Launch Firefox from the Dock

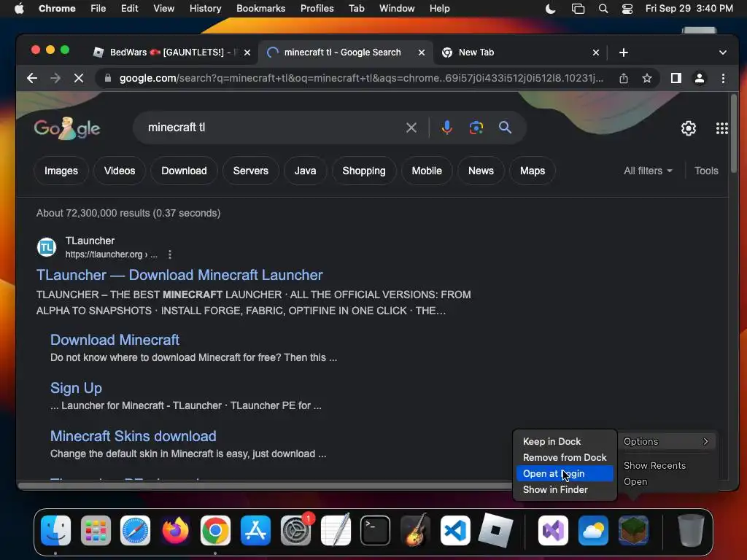click(175, 531)
